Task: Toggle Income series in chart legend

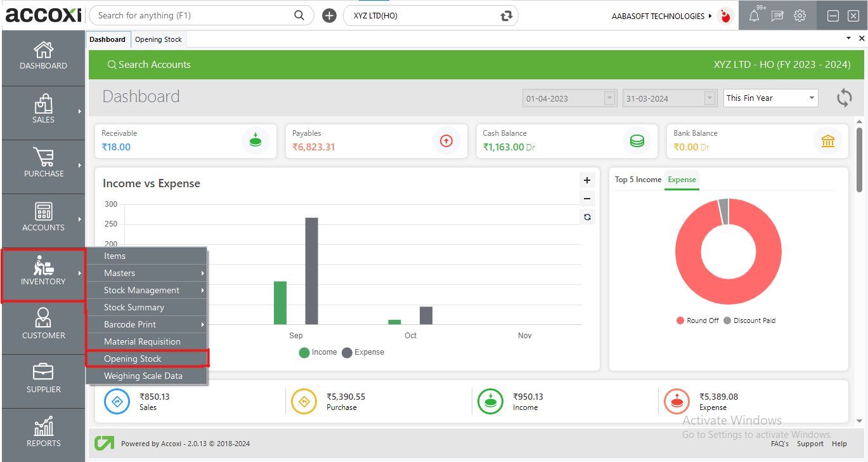Action: 318,352
